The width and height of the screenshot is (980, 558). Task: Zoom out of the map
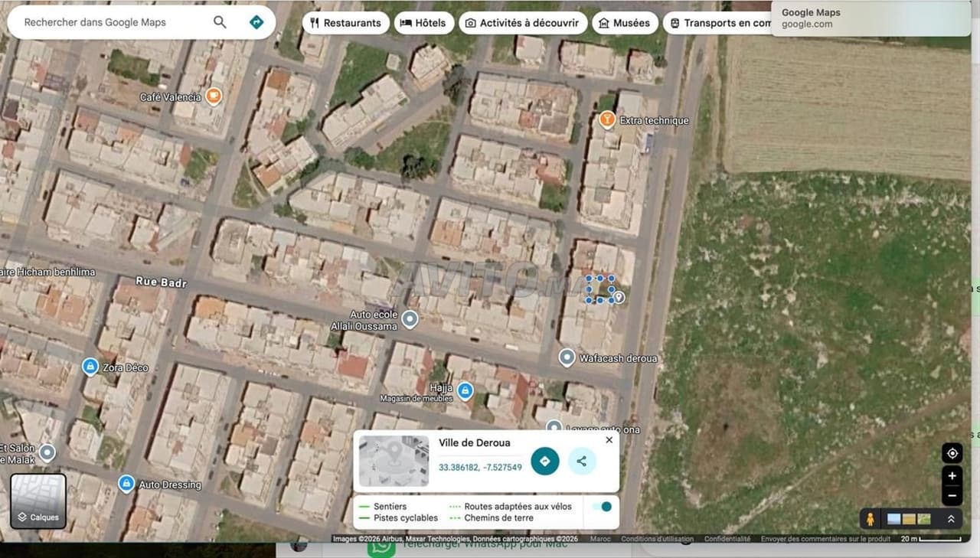[x=952, y=495]
